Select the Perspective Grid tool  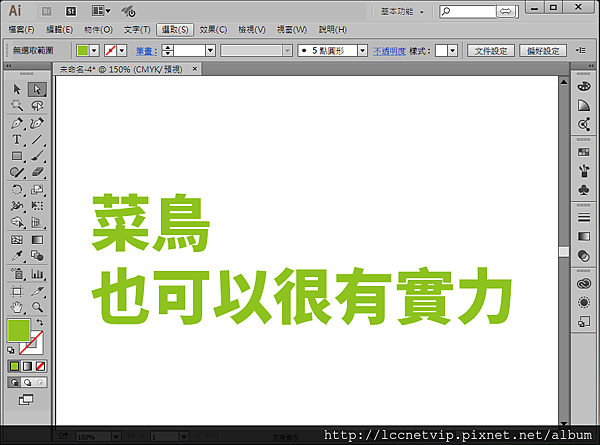tap(37, 222)
